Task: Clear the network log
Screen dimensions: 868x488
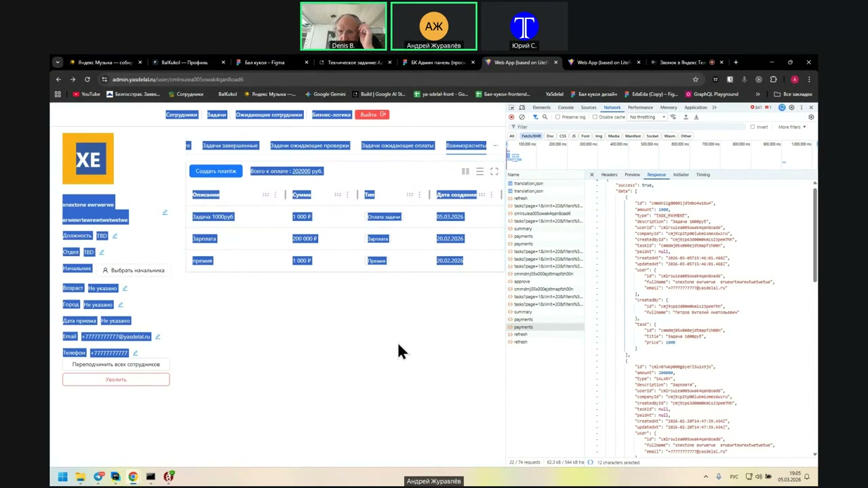Action: 521,117
